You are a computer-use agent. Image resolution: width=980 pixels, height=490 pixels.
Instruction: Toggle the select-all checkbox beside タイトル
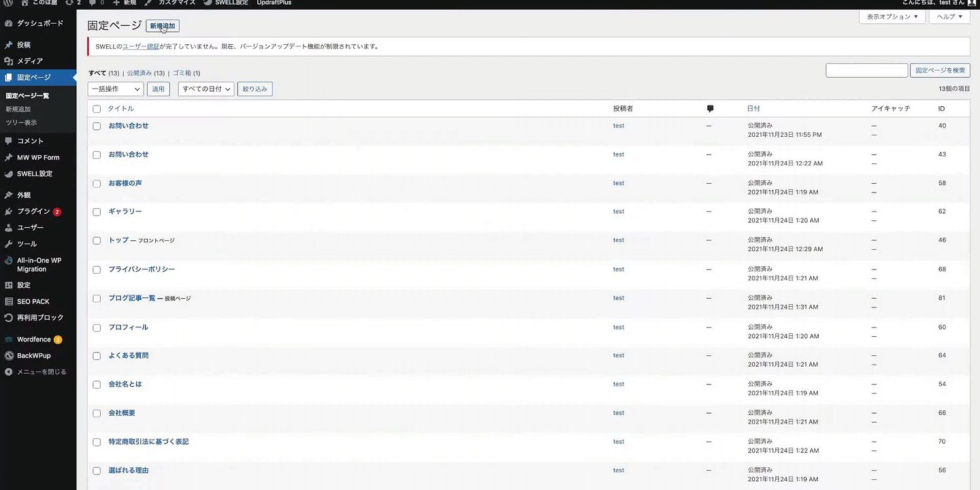97,109
